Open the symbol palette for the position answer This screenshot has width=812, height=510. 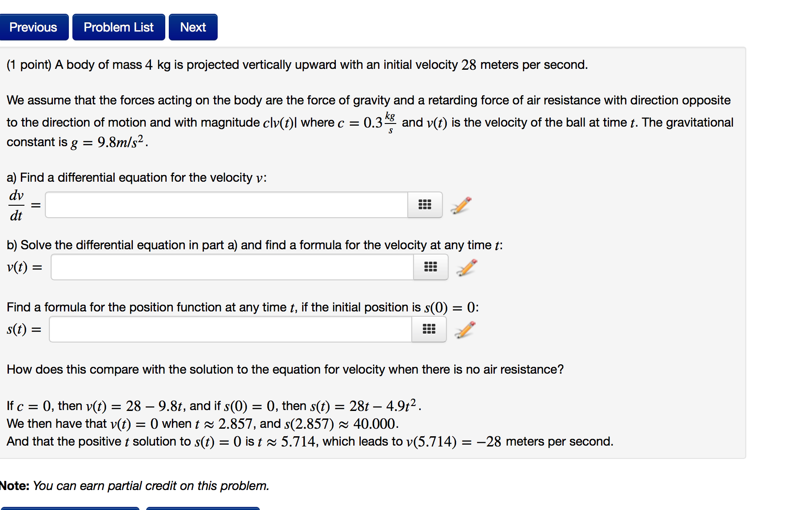click(x=428, y=329)
